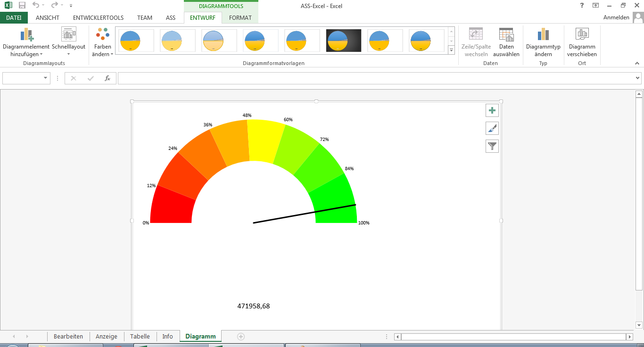
Task: Open the Farben ändern color menu
Action: point(102,42)
